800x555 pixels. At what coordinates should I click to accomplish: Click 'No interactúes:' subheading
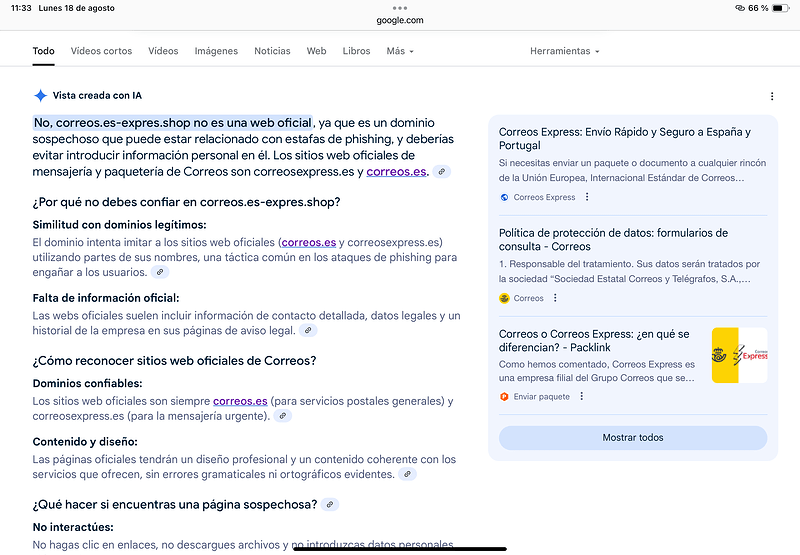73,527
